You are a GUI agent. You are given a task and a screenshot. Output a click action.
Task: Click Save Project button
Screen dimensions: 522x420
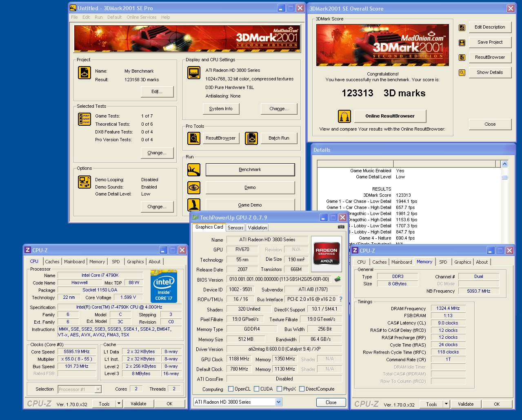click(x=490, y=42)
